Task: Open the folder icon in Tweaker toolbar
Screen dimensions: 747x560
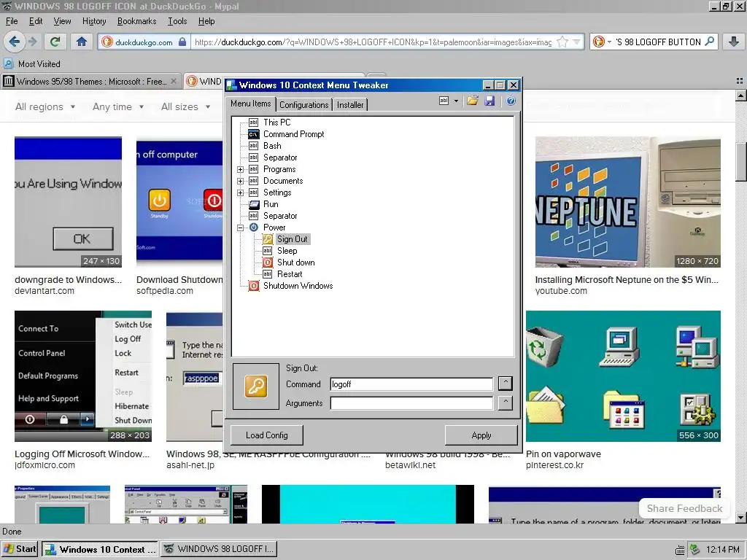Action: 473,101
